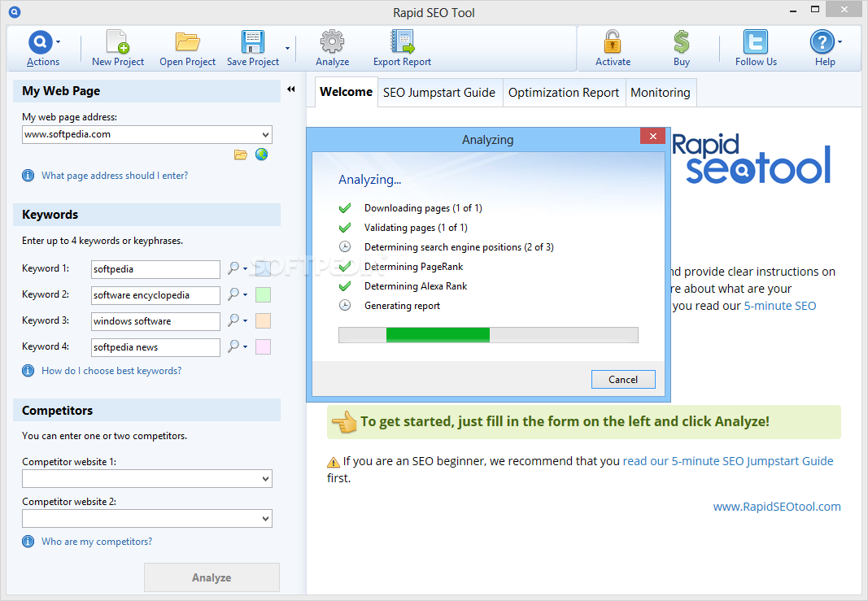868x601 pixels.
Task: Open 'read our 5-minute SEO Jumpstart Guide' link
Action: pos(728,461)
